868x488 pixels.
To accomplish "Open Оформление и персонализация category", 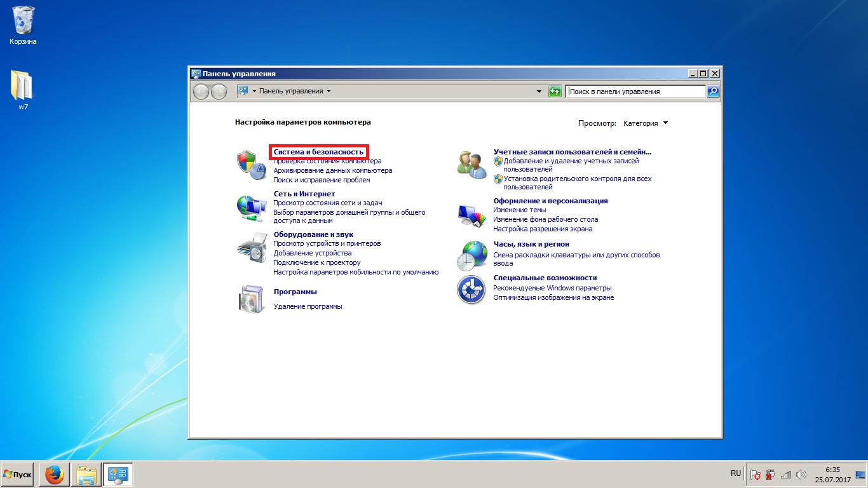I will [x=550, y=201].
